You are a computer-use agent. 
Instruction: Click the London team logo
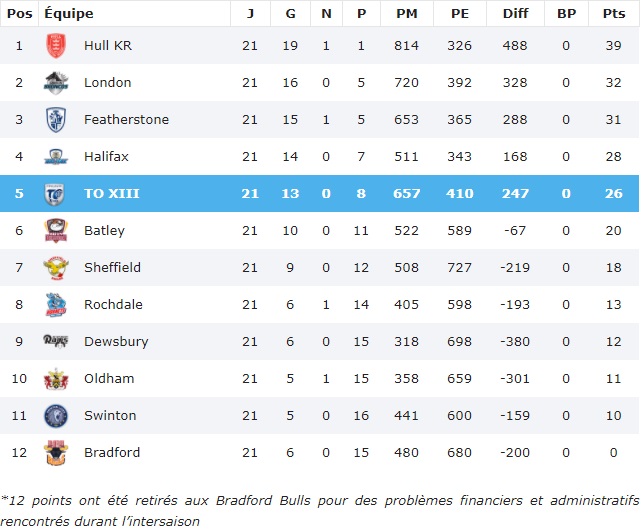click(56, 83)
